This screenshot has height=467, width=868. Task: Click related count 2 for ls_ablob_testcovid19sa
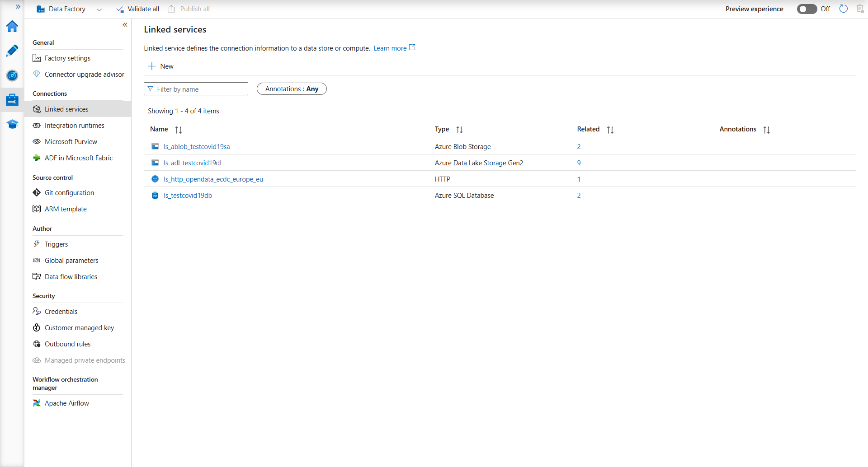pyautogui.click(x=579, y=147)
